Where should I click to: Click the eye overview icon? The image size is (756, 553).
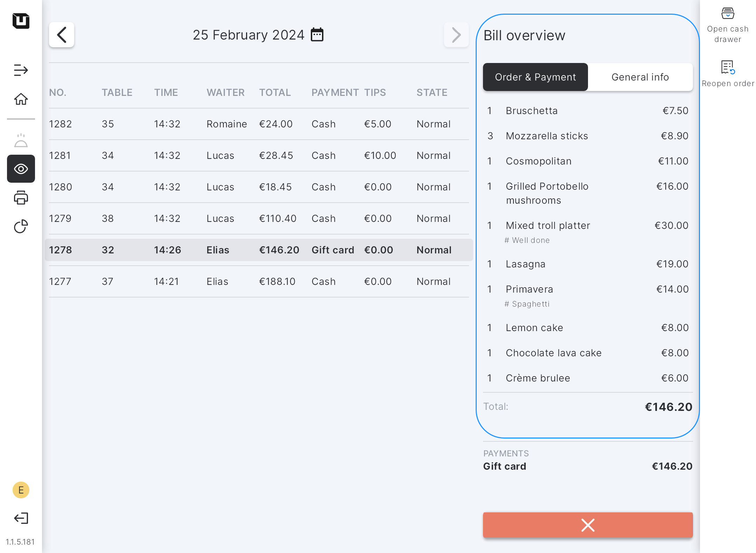click(x=21, y=169)
